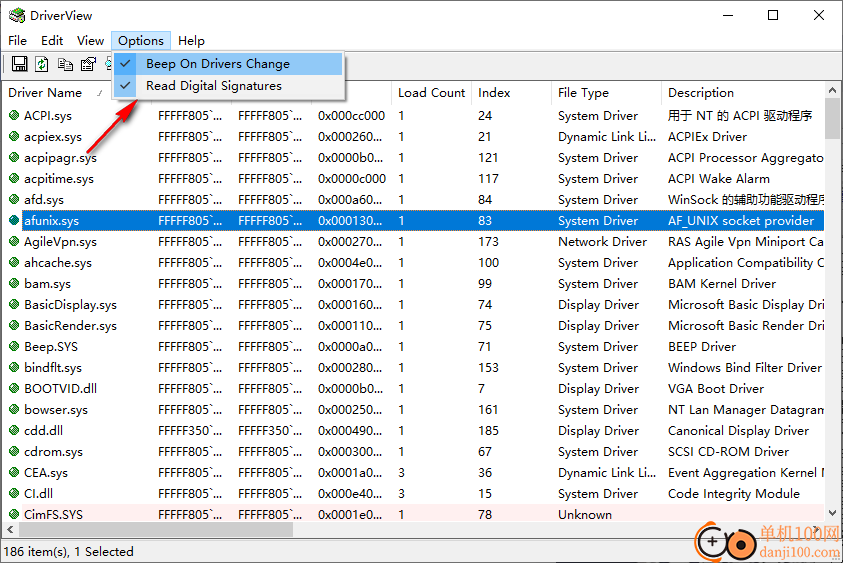Viewport: 843px width, 563px height.
Task: Click the green icon beside ACPI.sys
Action: (x=15, y=115)
